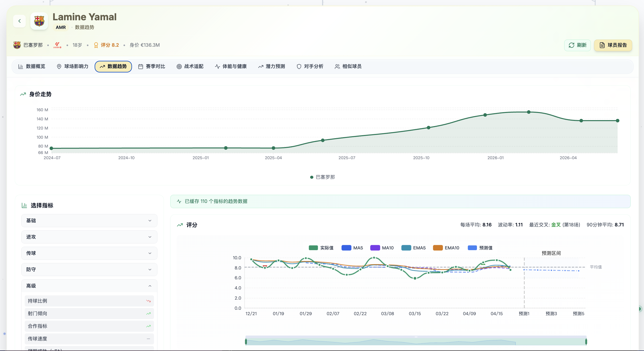The height and width of the screenshot is (351, 644).
Task: Select the 数据趋势 tab
Action: [x=113, y=66]
